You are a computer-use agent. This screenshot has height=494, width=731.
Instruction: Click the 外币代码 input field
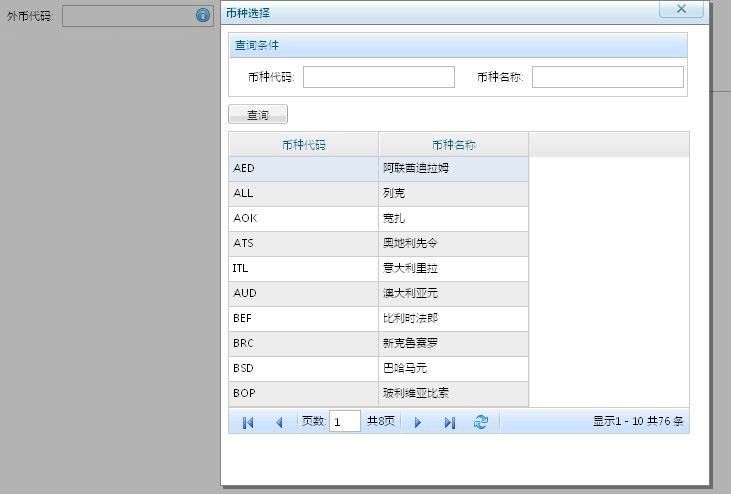tap(127, 16)
